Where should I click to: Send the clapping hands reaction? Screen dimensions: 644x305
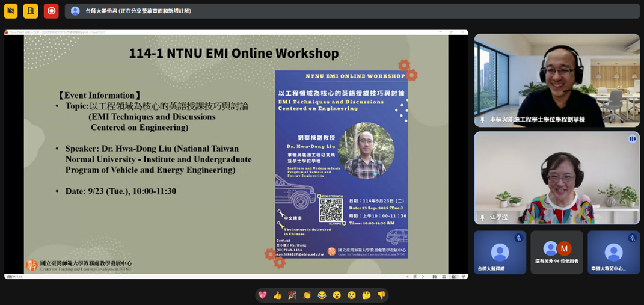pos(307,295)
